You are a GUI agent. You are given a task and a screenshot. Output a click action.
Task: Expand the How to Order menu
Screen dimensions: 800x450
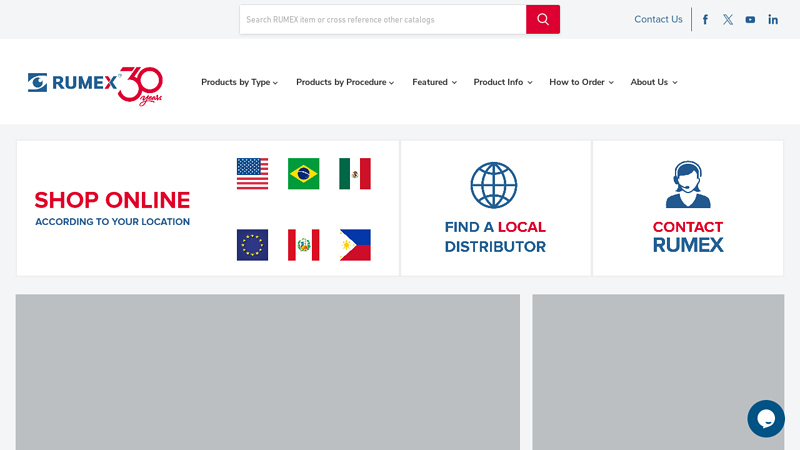pos(581,82)
